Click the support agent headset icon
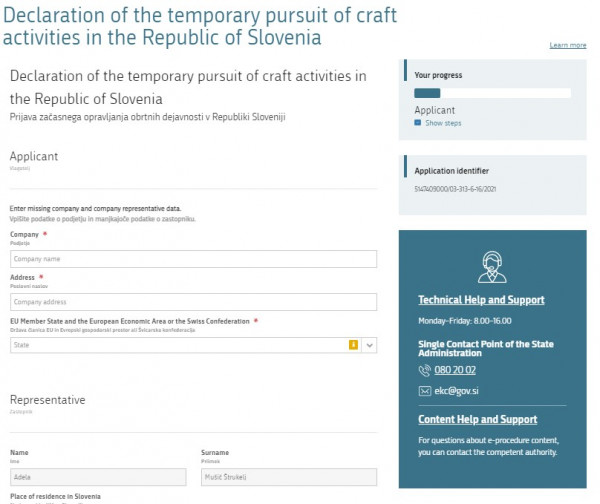 click(492, 267)
